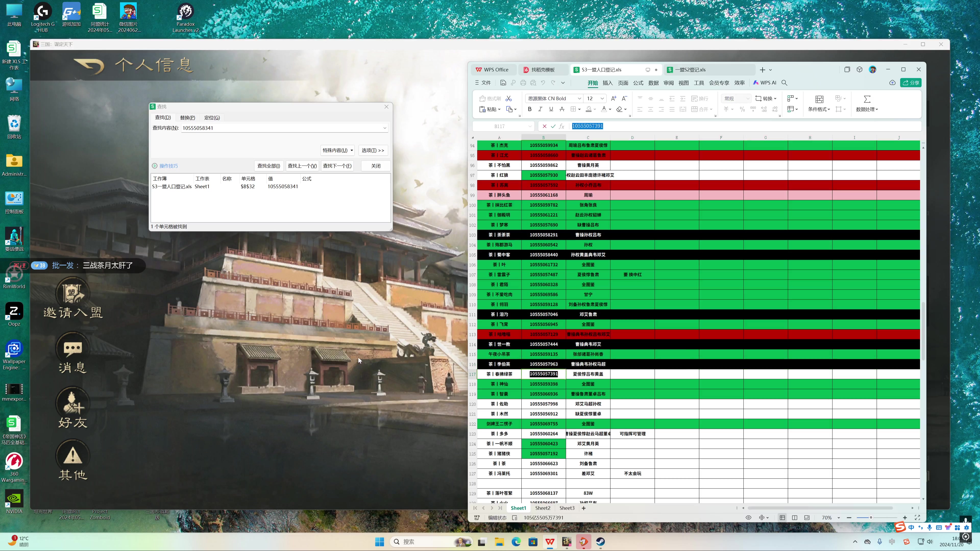Click 邀请入盟 in the game window
Screen dimensions: 980x551
pyautogui.click(x=73, y=298)
